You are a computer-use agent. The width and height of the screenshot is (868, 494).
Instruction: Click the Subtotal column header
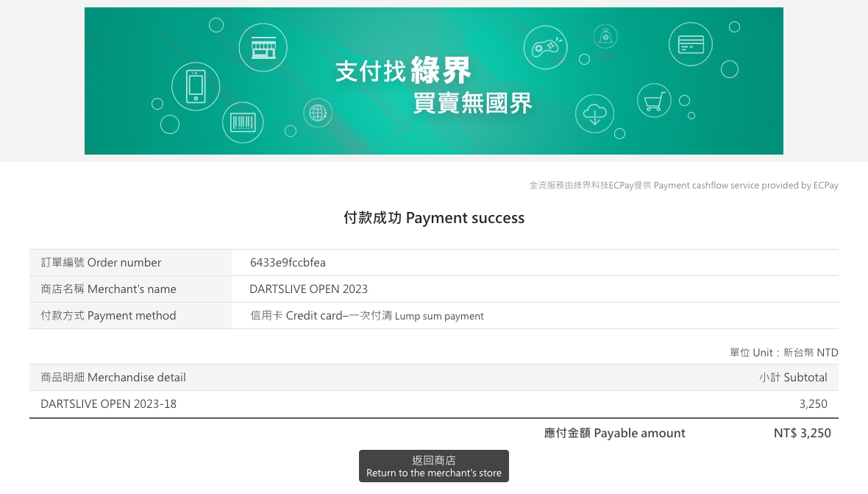pos(793,378)
